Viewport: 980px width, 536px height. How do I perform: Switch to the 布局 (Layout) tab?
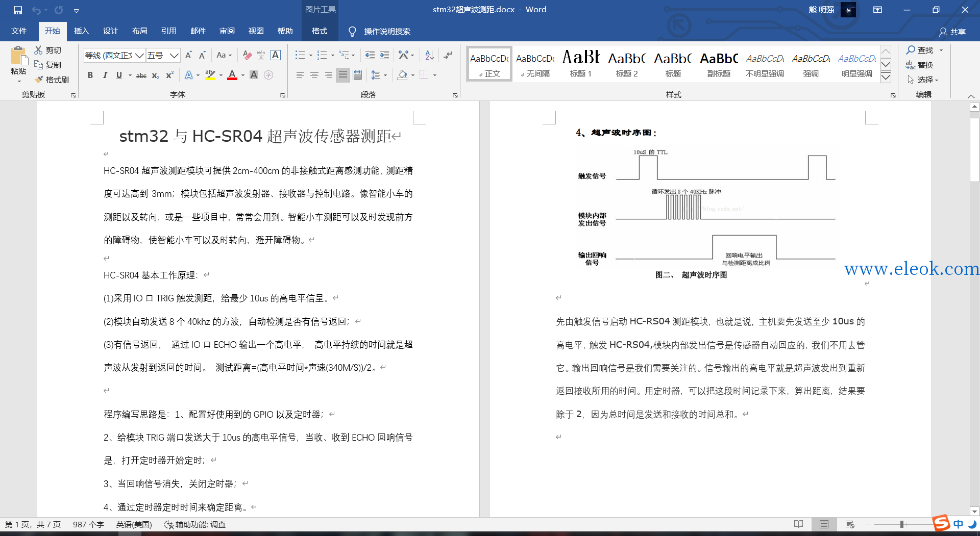tap(139, 31)
